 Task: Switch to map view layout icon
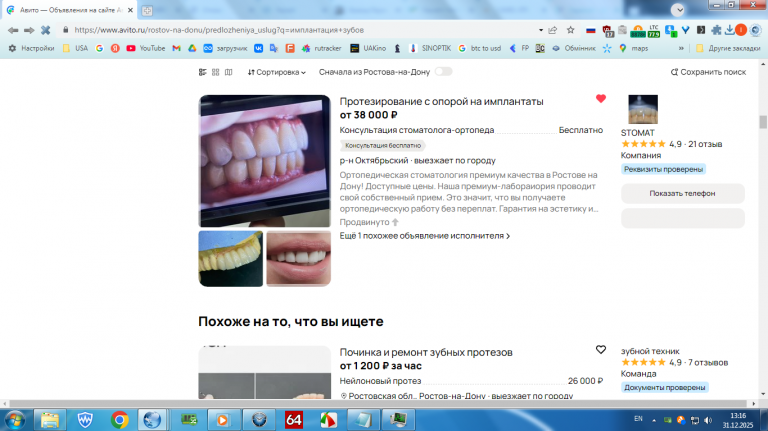point(228,72)
